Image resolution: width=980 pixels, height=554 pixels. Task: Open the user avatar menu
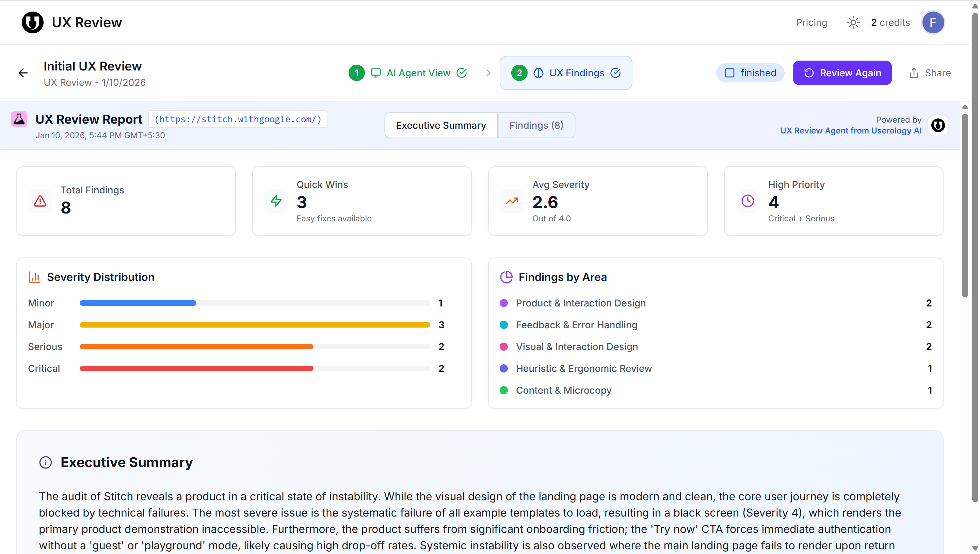pyautogui.click(x=933, y=22)
